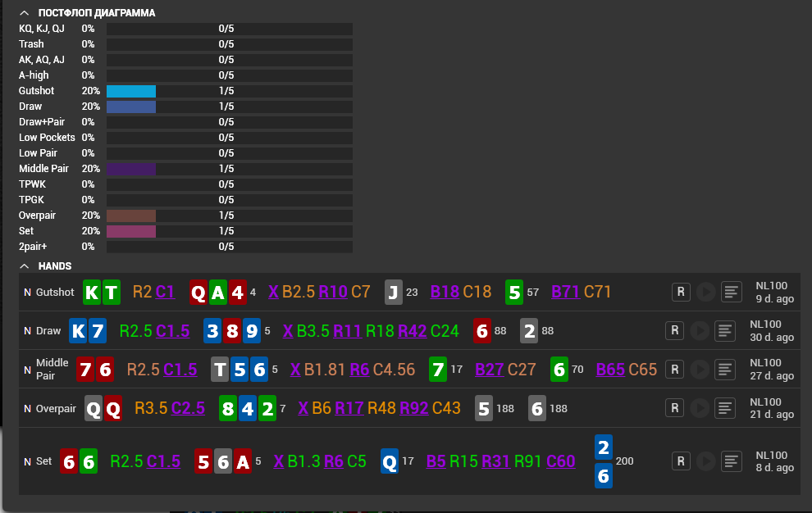Play the Set 66 hand
The image size is (812, 513).
[x=705, y=461]
